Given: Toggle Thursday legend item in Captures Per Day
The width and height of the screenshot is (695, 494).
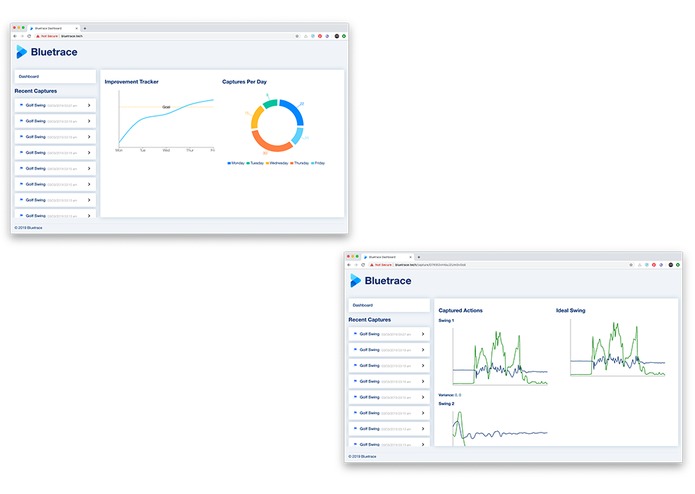Looking at the screenshot, I should 300,163.
